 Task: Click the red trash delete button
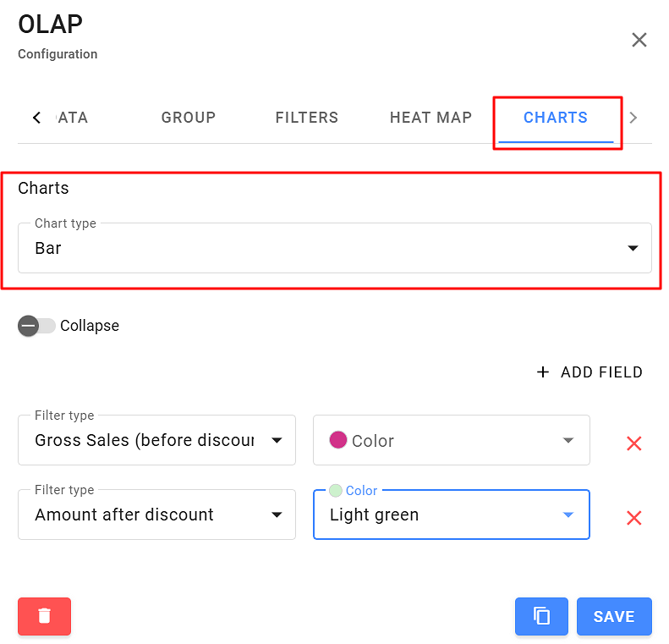pyautogui.click(x=44, y=616)
